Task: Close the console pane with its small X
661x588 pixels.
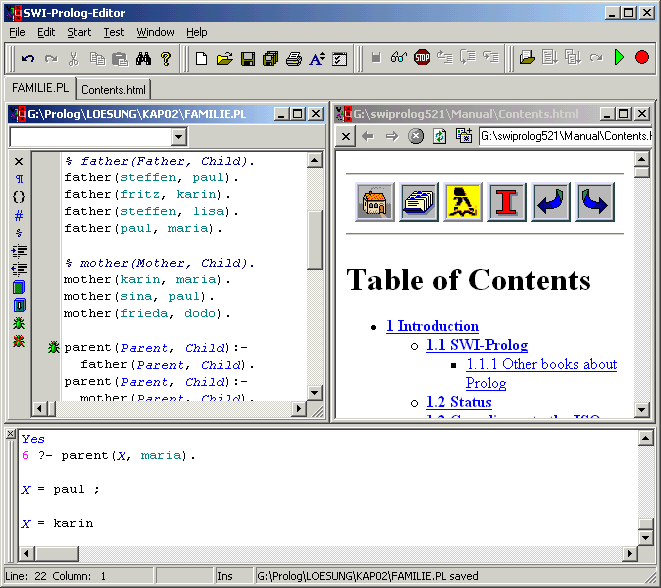Action: point(11,434)
